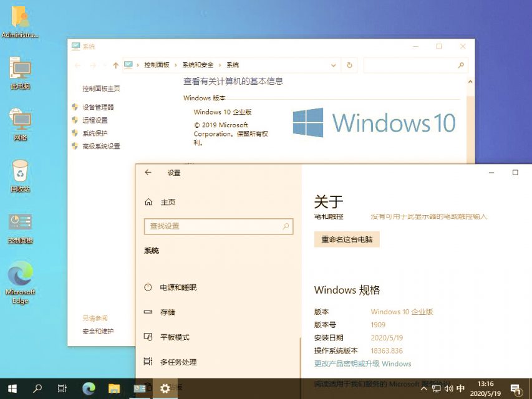The image size is (532, 399).
Task: Switch the 中 input method indicator
Action: click(x=460, y=388)
